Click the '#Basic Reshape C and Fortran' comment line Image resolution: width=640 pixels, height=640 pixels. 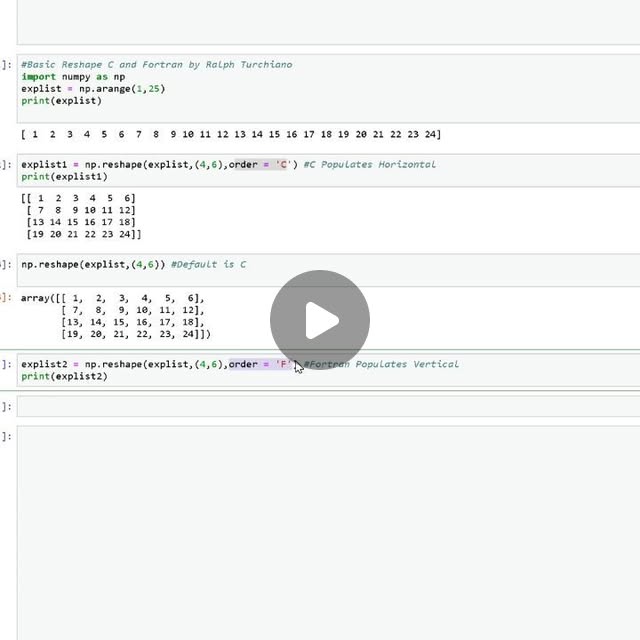click(157, 64)
